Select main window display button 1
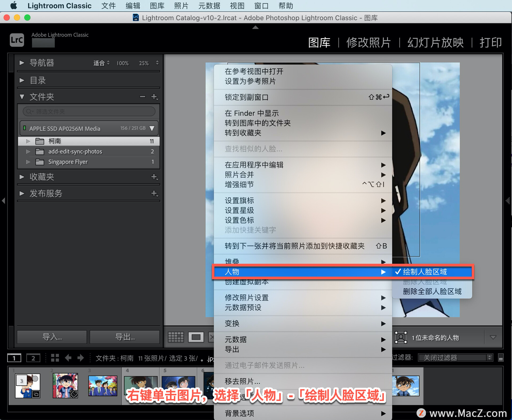Image resolution: width=512 pixels, height=420 pixels. click(x=14, y=358)
